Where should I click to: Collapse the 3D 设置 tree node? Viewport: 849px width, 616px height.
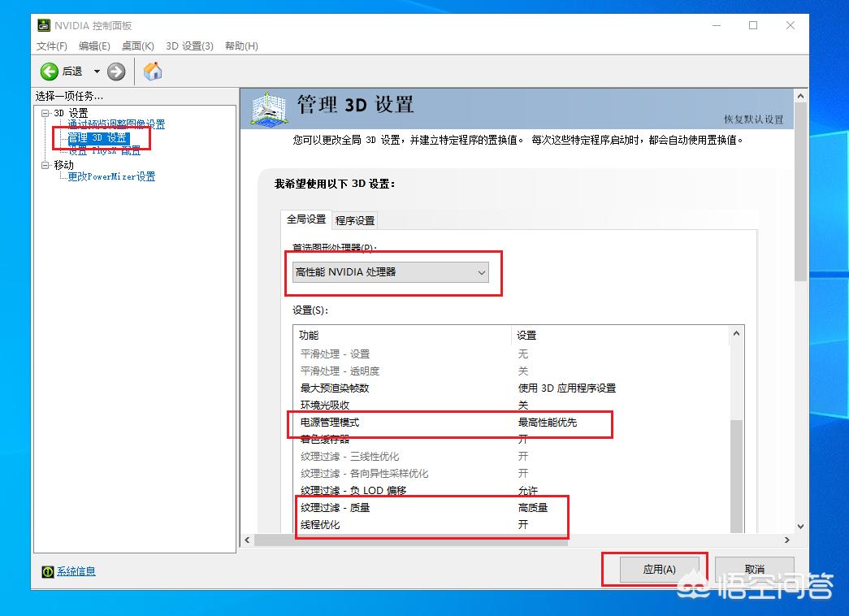coord(45,113)
